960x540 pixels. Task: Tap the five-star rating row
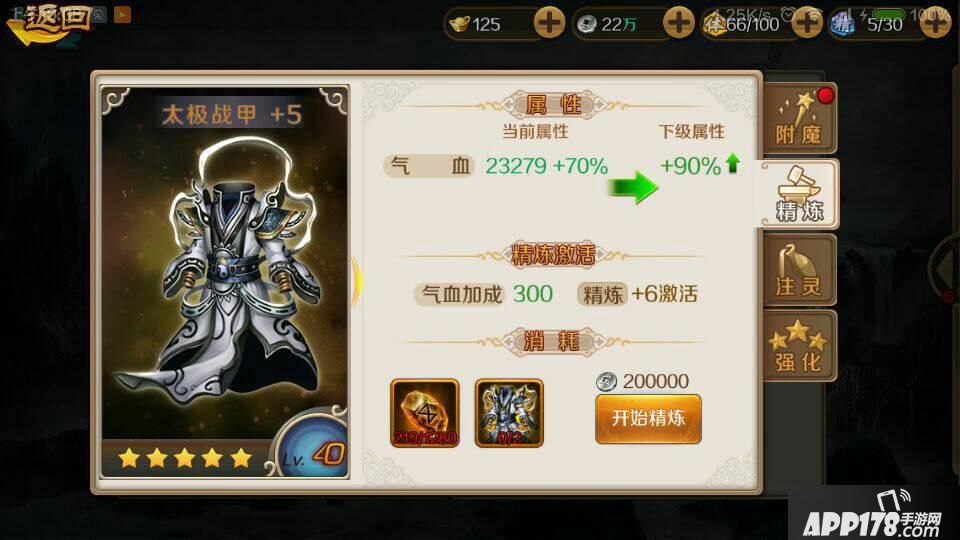coord(184,457)
